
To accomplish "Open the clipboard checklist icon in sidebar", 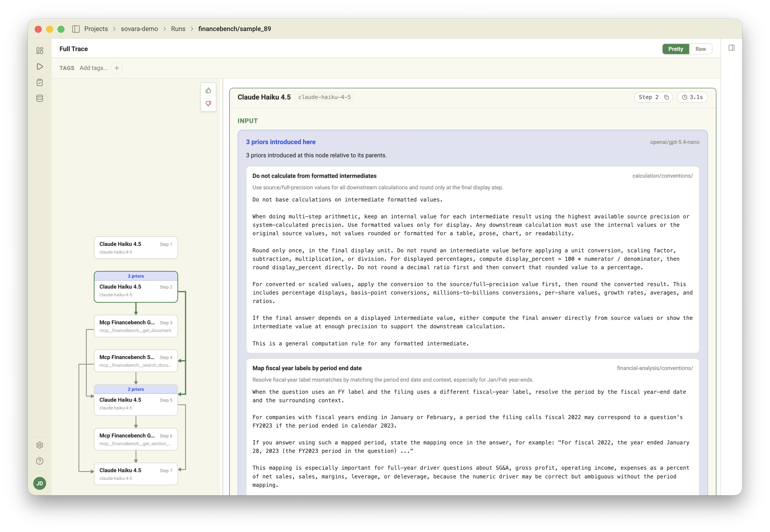I will coord(40,82).
